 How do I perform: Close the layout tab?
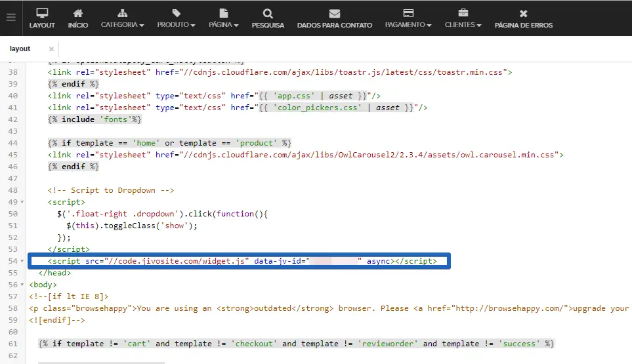point(52,49)
